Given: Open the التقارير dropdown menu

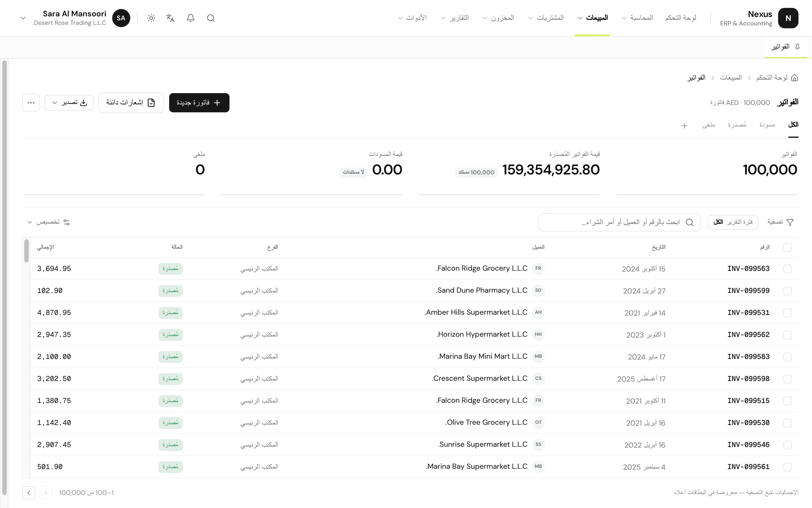Looking at the screenshot, I should (455, 18).
